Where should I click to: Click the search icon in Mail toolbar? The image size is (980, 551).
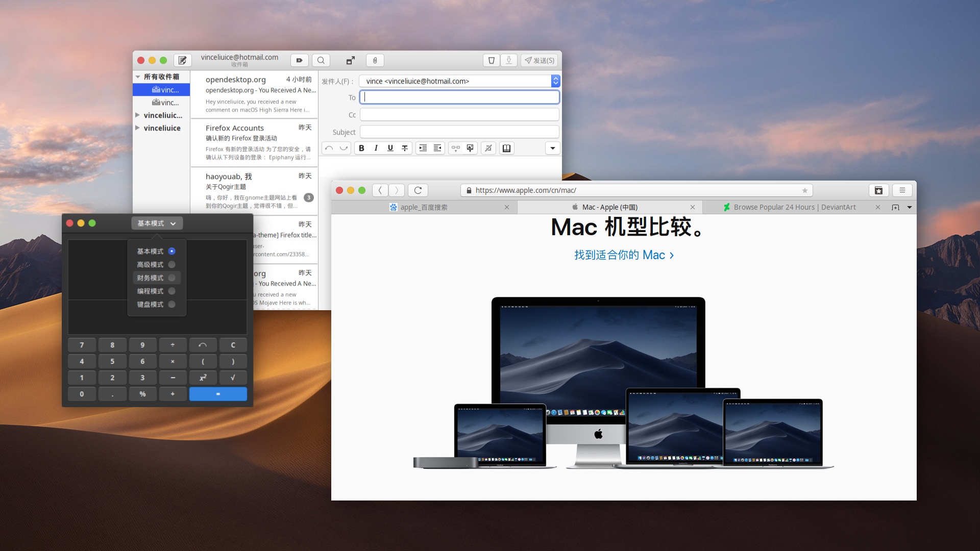click(x=322, y=60)
